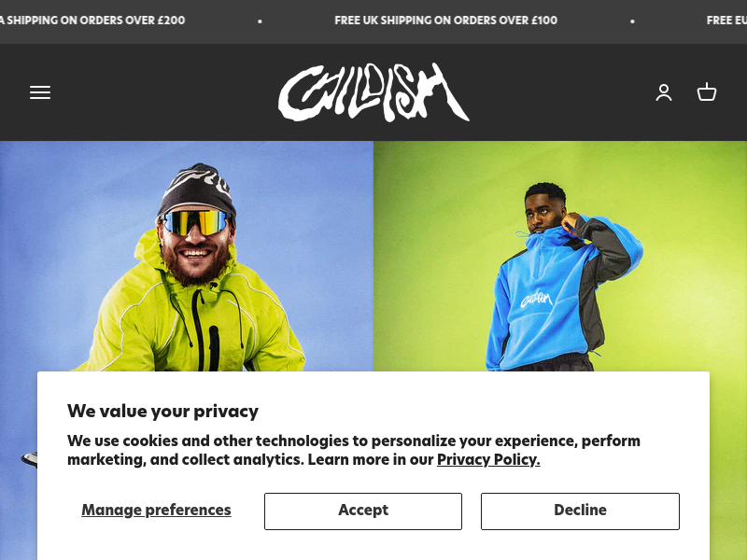Click the mirrored sunglasses on the bearded man
Image resolution: width=747 pixels, height=560 pixels.
[x=195, y=222]
